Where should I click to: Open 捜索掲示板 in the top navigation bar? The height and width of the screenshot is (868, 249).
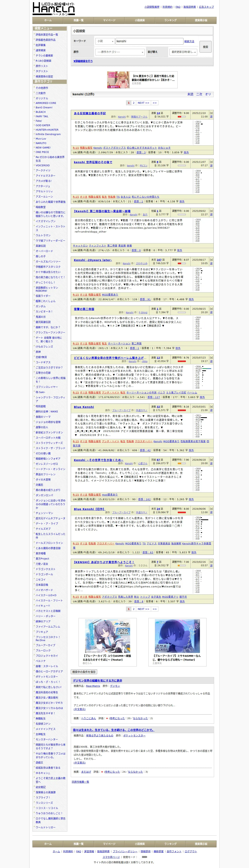click(x=201, y=20)
